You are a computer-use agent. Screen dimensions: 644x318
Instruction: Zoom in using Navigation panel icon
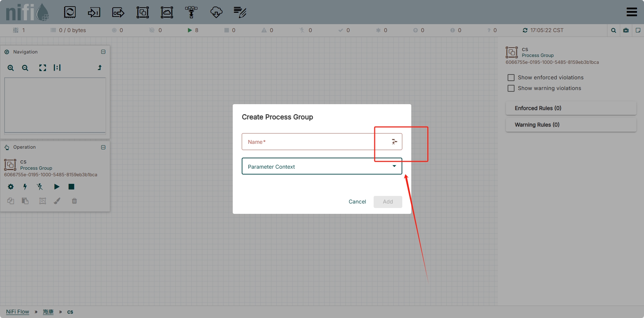[x=11, y=68]
